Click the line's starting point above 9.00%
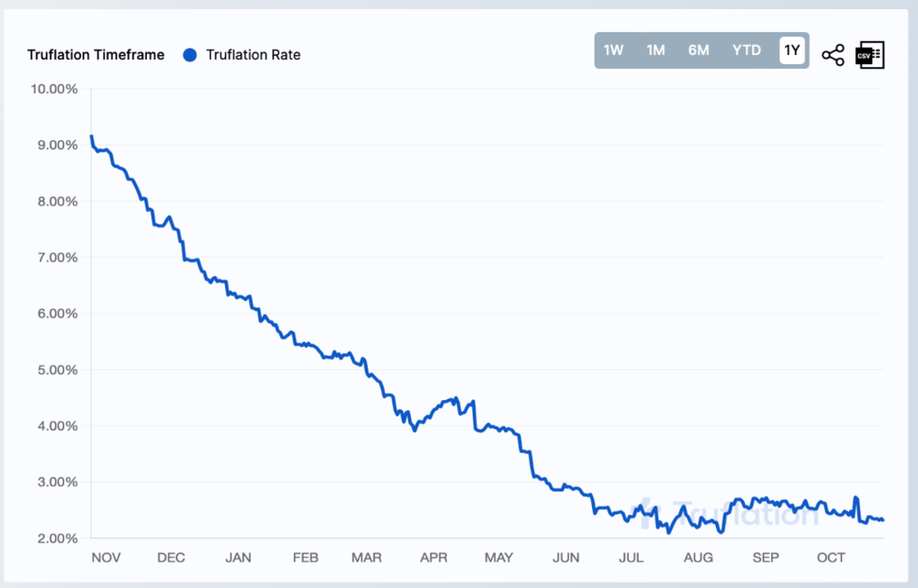This screenshot has height=588, width=918. coord(91,137)
